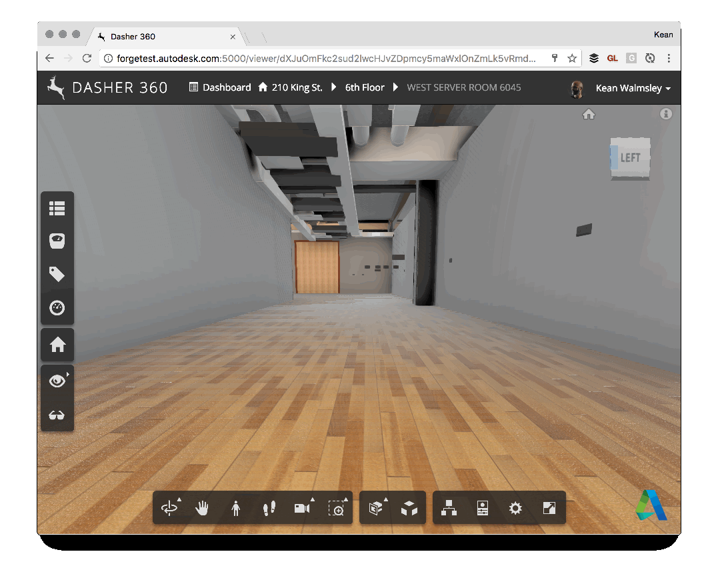Go to Dashboard in the navigation bar
Image resolution: width=718 pixels, height=588 pixels.
point(220,87)
